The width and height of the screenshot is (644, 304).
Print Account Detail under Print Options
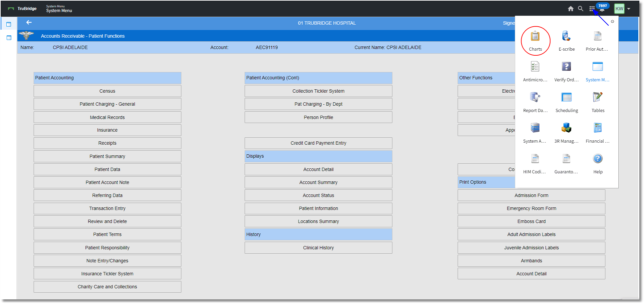(531, 274)
